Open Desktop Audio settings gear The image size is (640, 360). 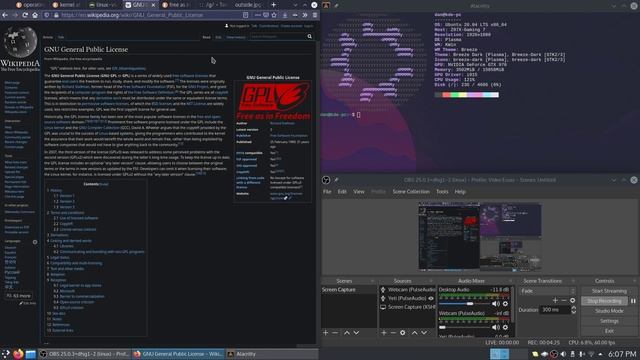click(x=505, y=304)
